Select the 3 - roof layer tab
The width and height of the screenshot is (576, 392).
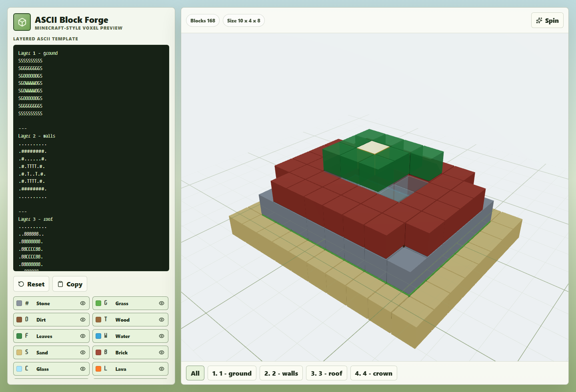click(327, 373)
